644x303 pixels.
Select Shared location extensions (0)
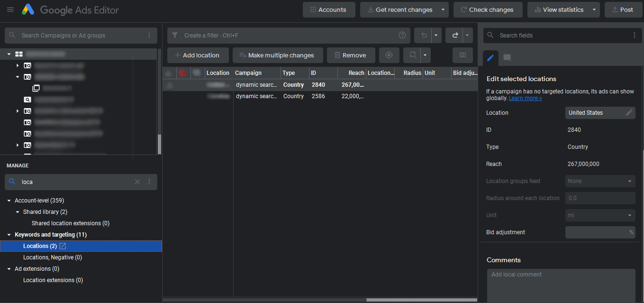[x=71, y=223]
